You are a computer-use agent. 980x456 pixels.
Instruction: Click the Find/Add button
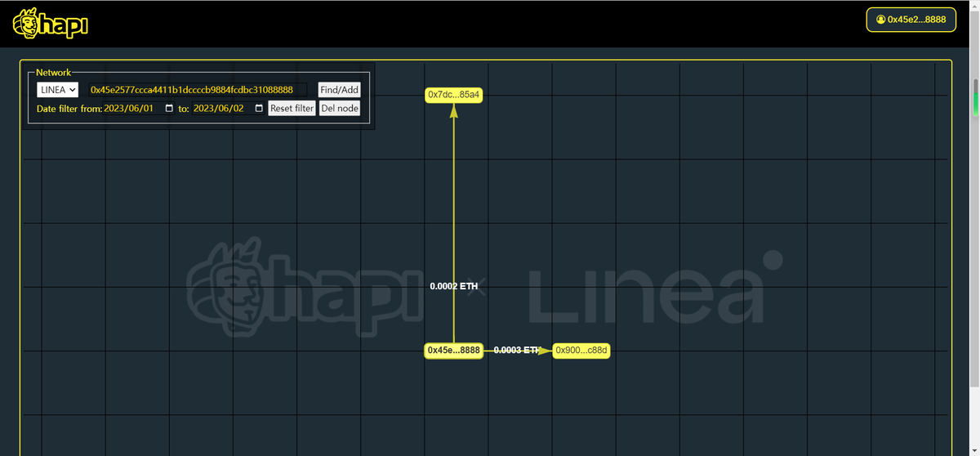click(x=339, y=90)
